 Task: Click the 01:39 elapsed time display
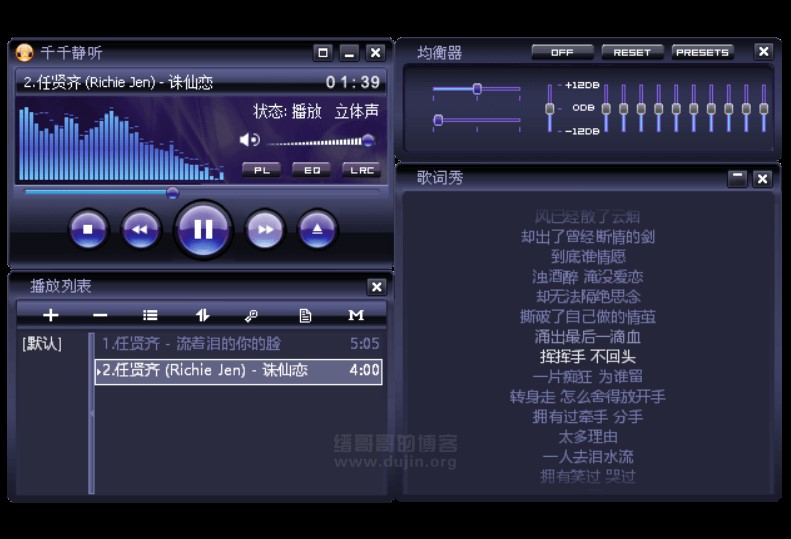(353, 82)
